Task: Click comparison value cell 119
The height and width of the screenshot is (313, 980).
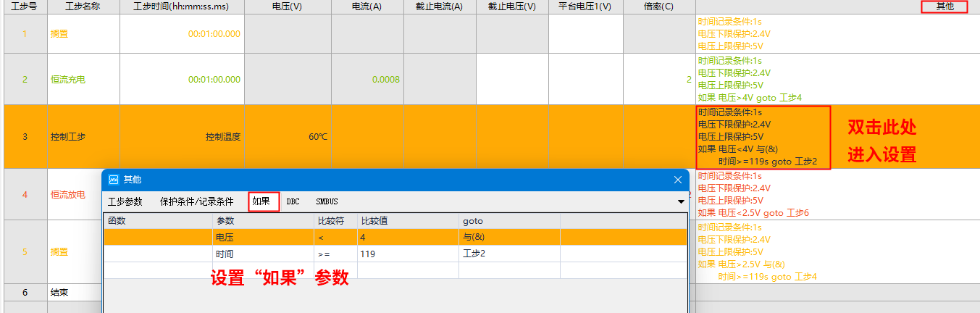Action: [408, 254]
